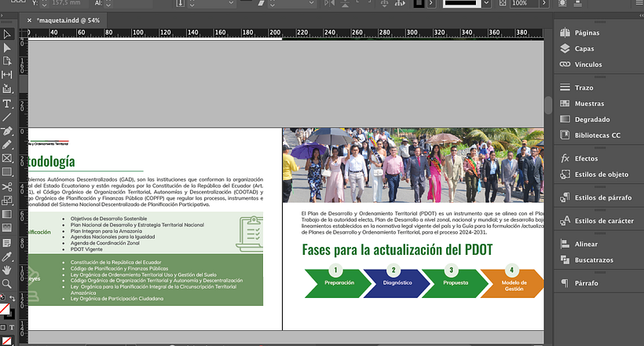Close the maqueta.indd document tab

click(x=29, y=20)
